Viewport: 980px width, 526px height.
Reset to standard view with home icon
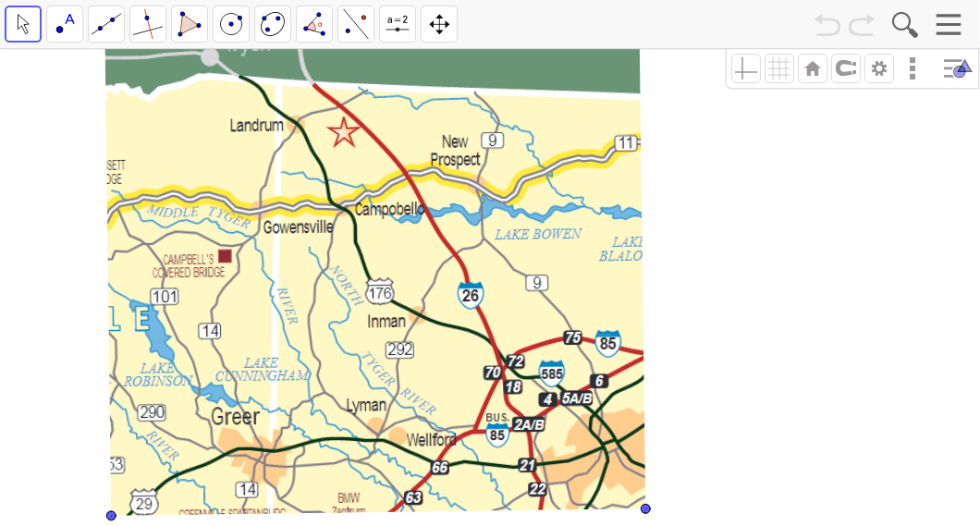click(813, 68)
